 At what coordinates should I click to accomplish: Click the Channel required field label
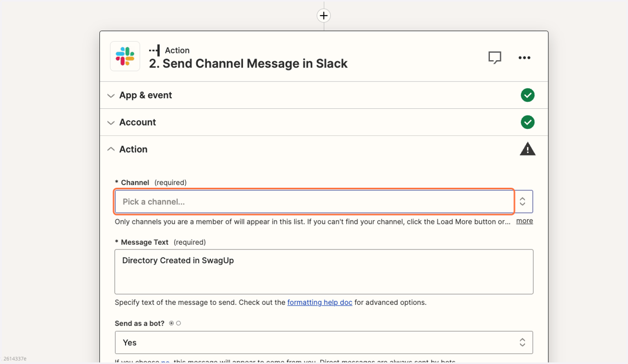pos(151,183)
